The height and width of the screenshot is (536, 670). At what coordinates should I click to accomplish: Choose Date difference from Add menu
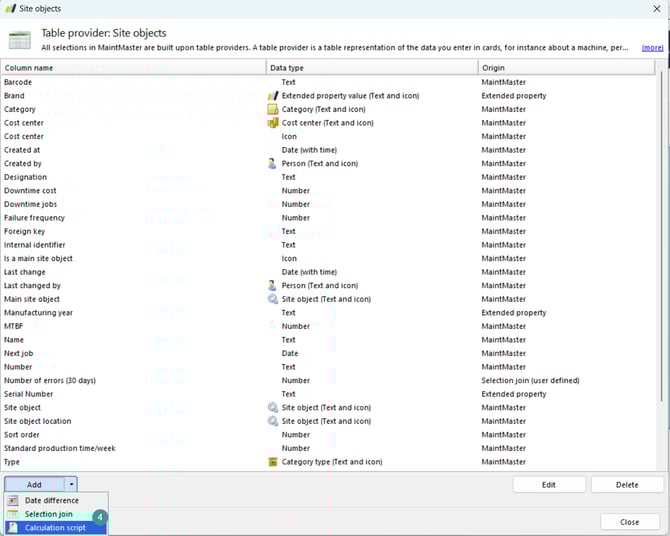coord(51,501)
